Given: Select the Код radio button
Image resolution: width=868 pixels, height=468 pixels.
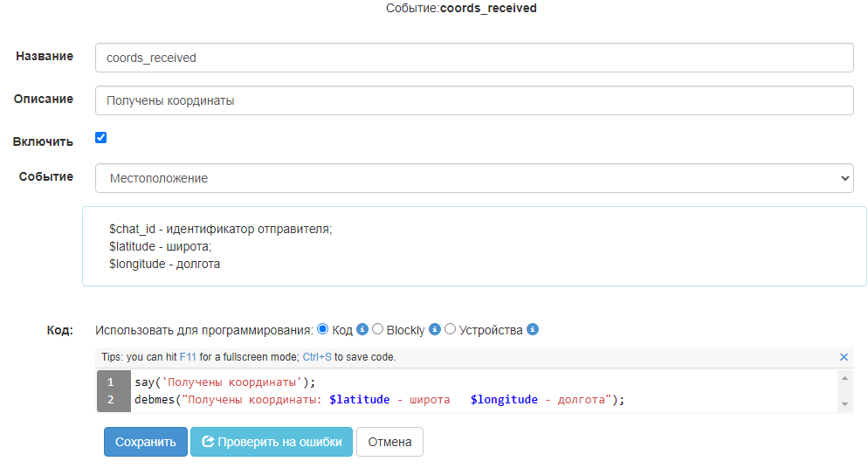Looking at the screenshot, I should pos(322,329).
